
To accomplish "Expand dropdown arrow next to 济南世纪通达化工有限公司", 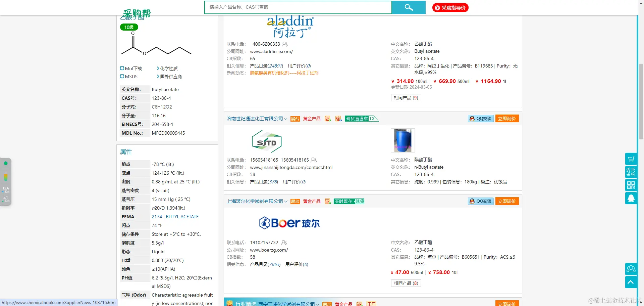I will [x=286, y=119].
